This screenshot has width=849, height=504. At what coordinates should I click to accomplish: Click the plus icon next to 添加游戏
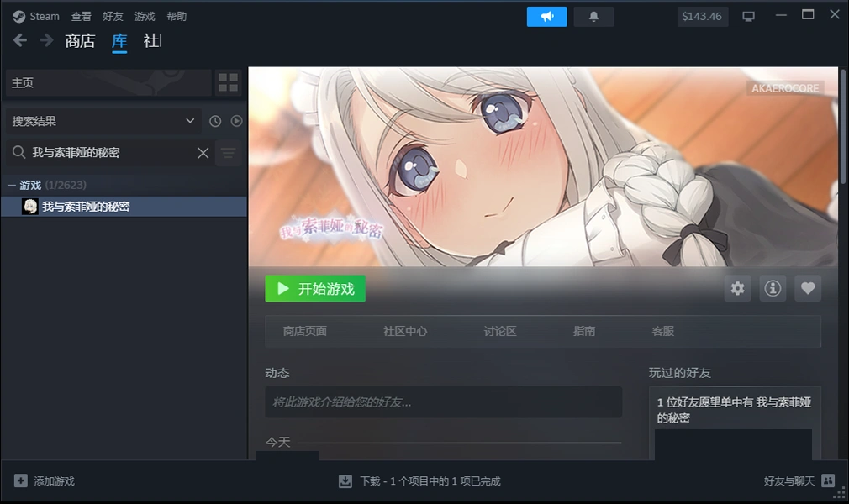[x=20, y=480]
